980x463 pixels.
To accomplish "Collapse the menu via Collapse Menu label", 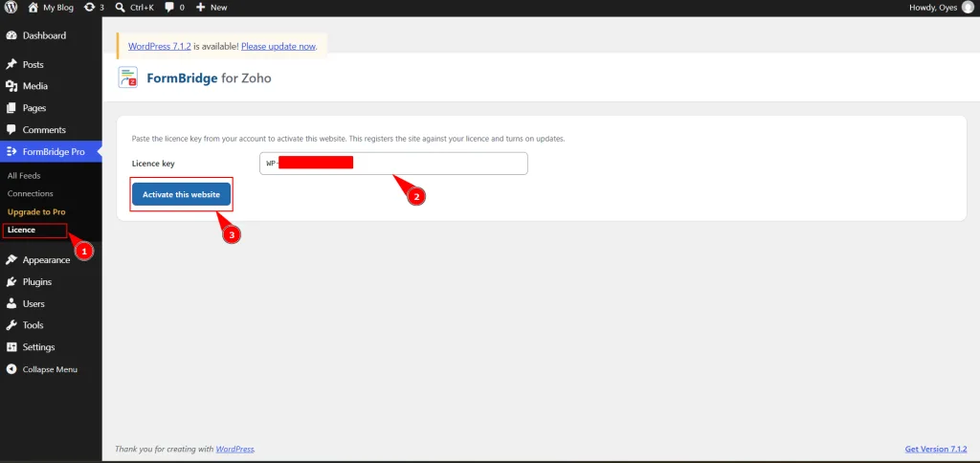I will [50, 369].
